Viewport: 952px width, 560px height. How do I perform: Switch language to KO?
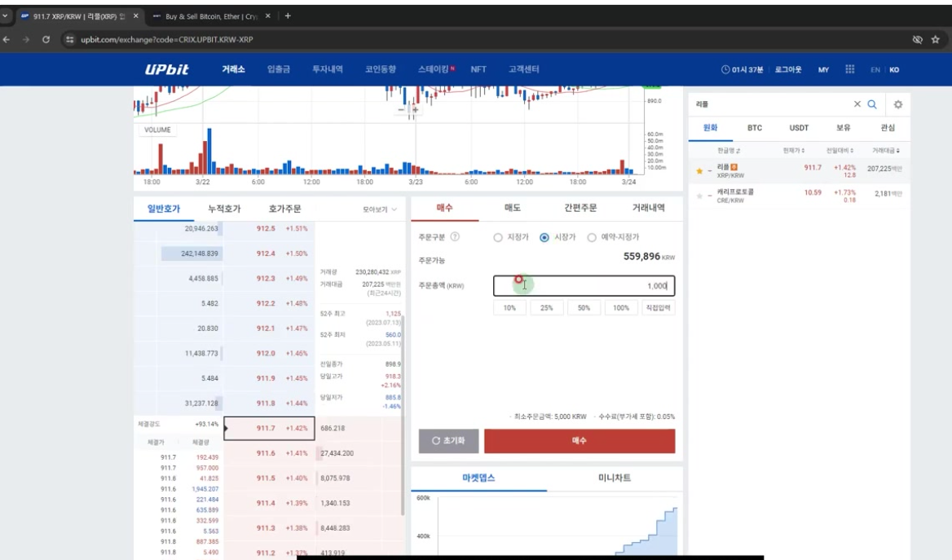894,70
